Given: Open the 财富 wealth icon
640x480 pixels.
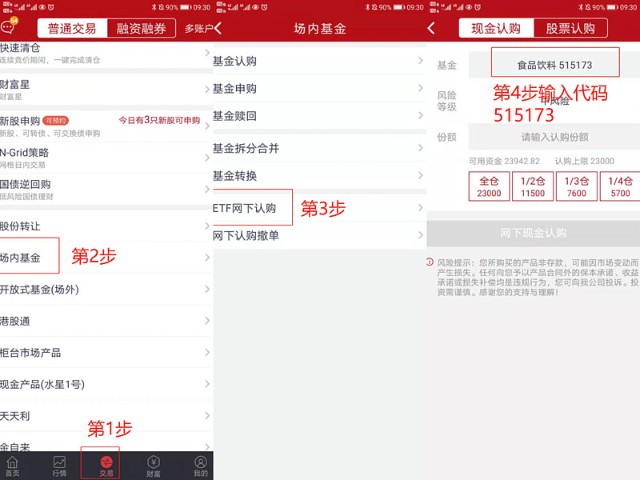Looking at the screenshot, I should [153, 466].
